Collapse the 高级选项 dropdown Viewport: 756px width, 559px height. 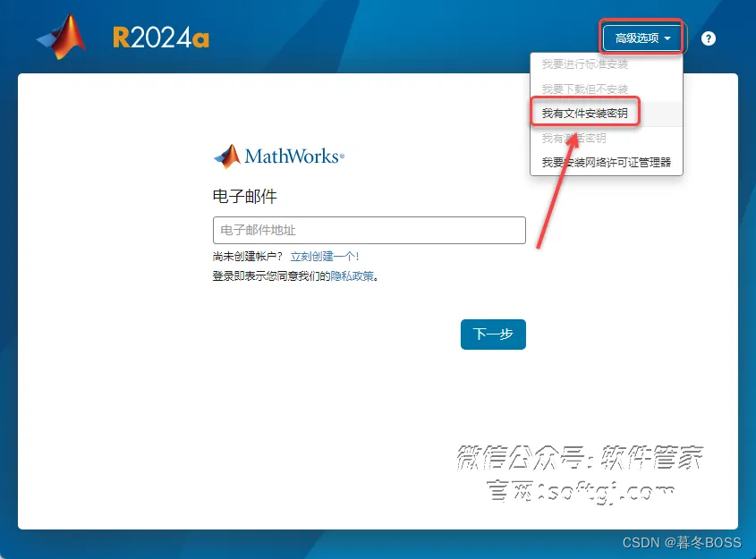[x=642, y=38]
